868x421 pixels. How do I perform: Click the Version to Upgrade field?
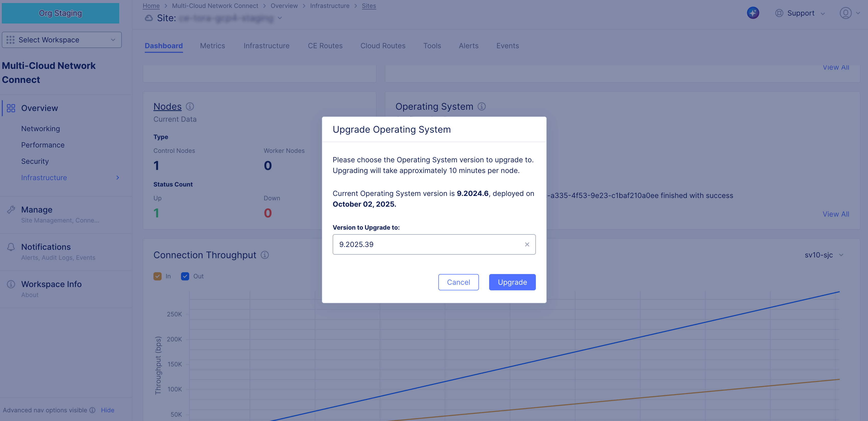pyautogui.click(x=428, y=244)
